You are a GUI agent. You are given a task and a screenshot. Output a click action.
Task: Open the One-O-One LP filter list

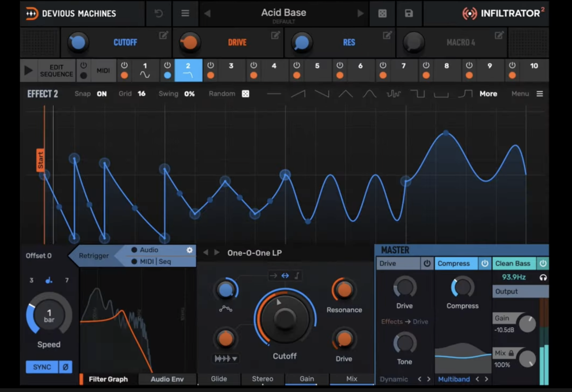(x=255, y=253)
